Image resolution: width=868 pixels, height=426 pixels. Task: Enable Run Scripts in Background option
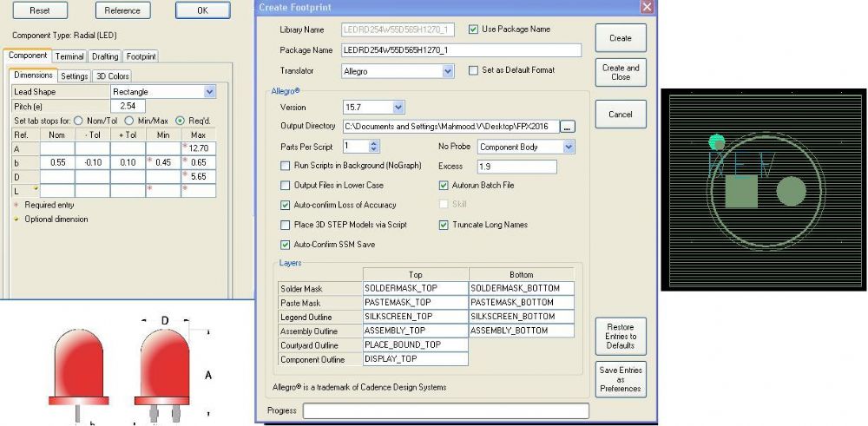(x=286, y=166)
